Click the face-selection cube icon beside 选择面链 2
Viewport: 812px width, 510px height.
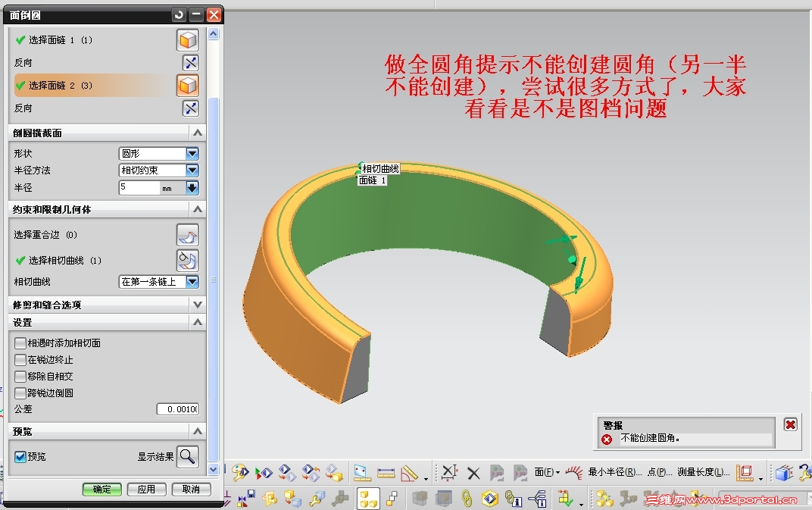pyautogui.click(x=187, y=86)
